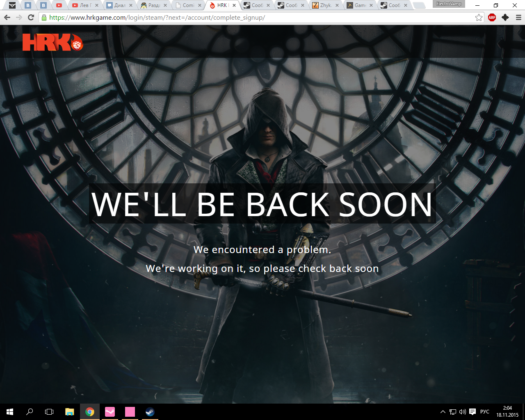Viewport: 525px width, 420px height.
Task: Open the black extension icon beside ABP
Action: pyautogui.click(x=505, y=17)
